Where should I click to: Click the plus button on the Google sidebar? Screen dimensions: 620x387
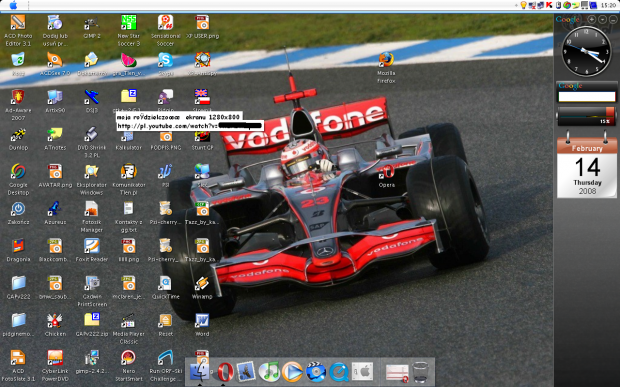(x=592, y=19)
